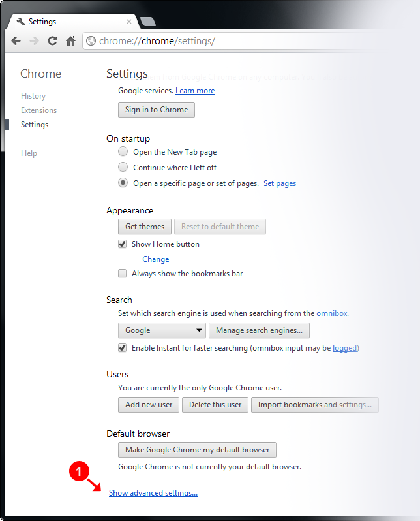
Task: Click the Learn more link
Action: coord(195,91)
